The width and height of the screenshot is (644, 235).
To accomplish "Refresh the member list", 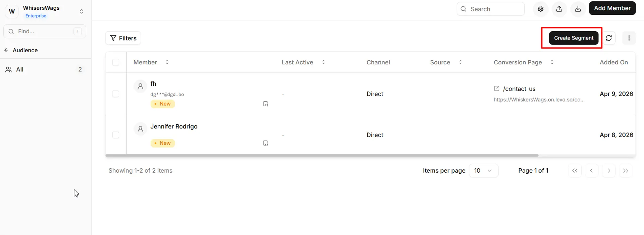I will pos(609,38).
